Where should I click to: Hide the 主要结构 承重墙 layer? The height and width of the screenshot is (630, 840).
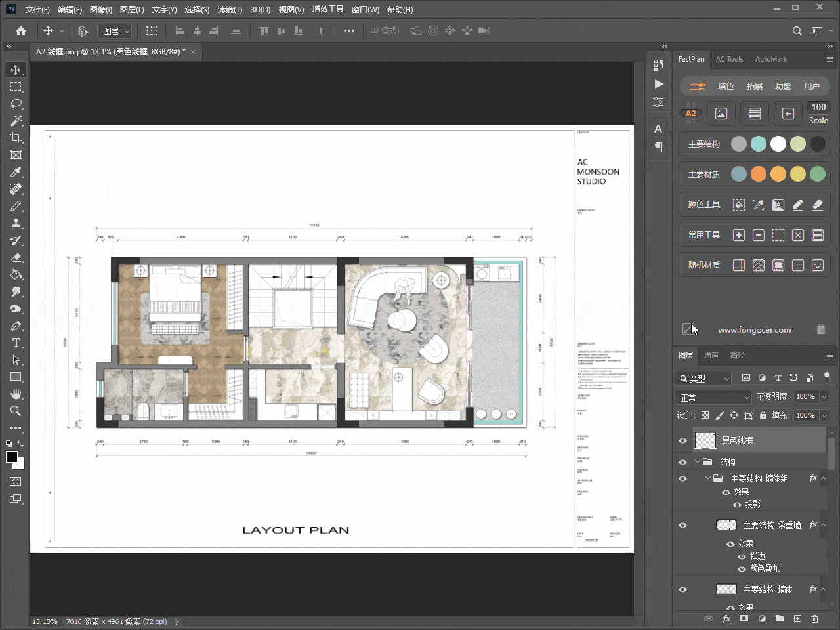click(682, 525)
